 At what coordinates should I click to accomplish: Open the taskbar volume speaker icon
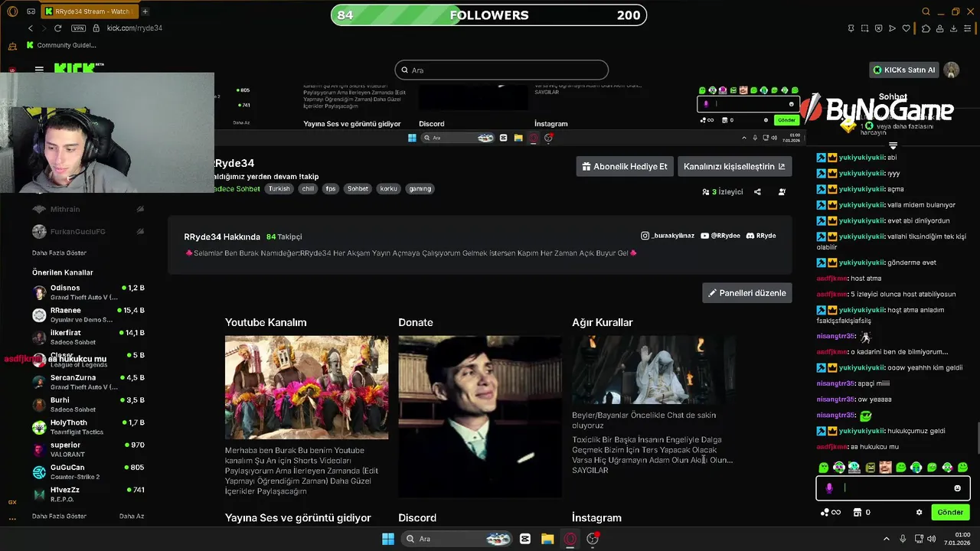[932, 539]
